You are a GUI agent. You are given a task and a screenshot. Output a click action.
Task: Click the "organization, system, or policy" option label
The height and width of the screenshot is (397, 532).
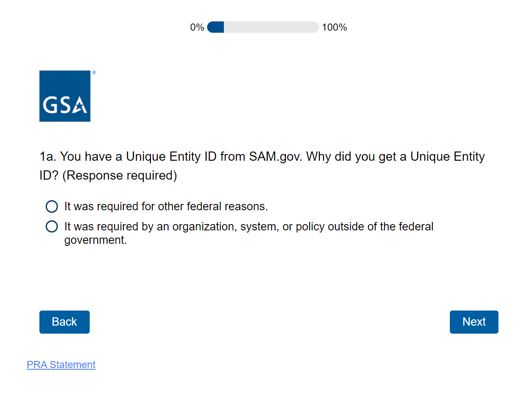pyautogui.click(x=249, y=227)
